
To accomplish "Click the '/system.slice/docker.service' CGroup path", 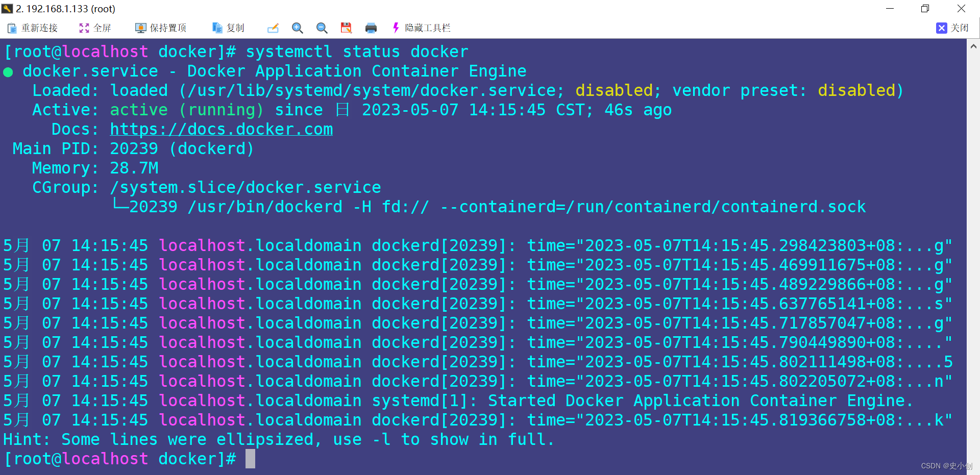I will point(246,187).
